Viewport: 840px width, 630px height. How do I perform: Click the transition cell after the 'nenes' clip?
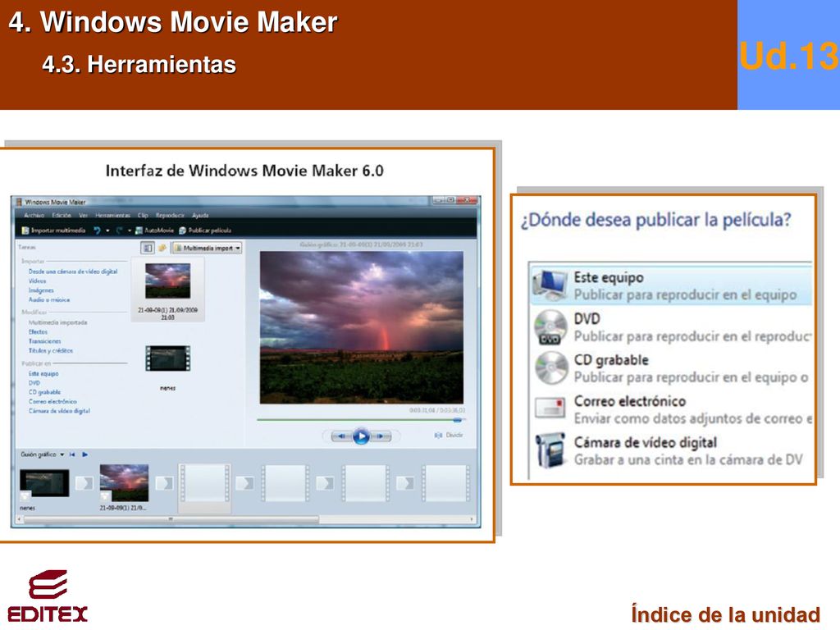[84, 483]
